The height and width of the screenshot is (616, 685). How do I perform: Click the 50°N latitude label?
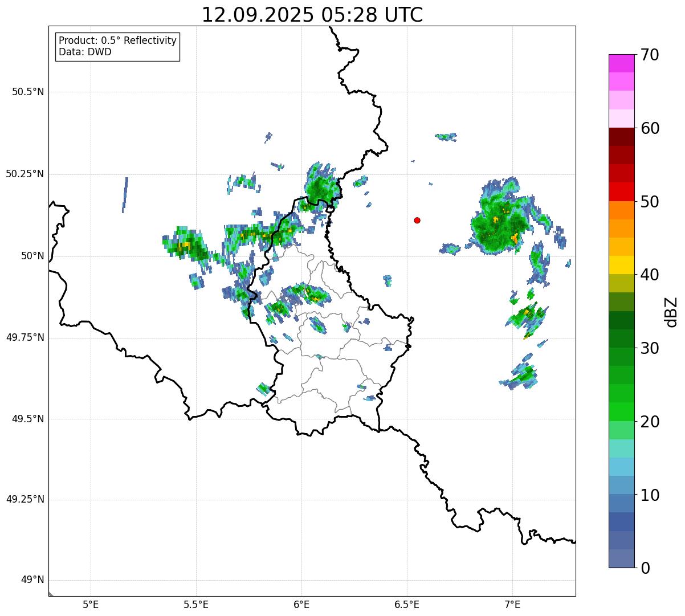(32, 256)
